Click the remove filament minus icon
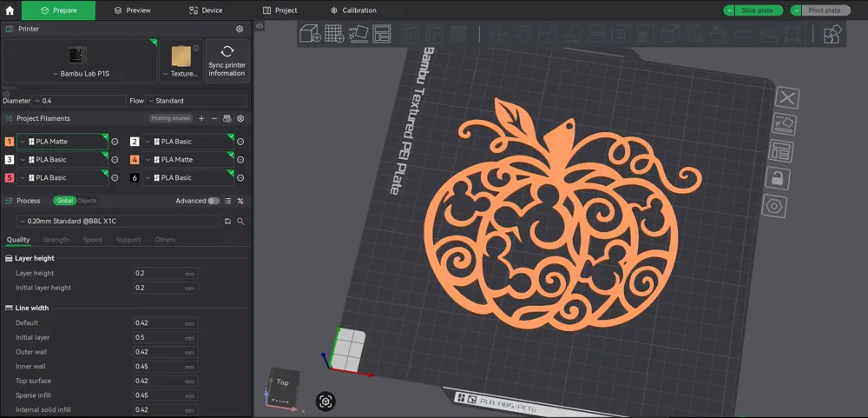The height and width of the screenshot is (418, 868). 214,119
